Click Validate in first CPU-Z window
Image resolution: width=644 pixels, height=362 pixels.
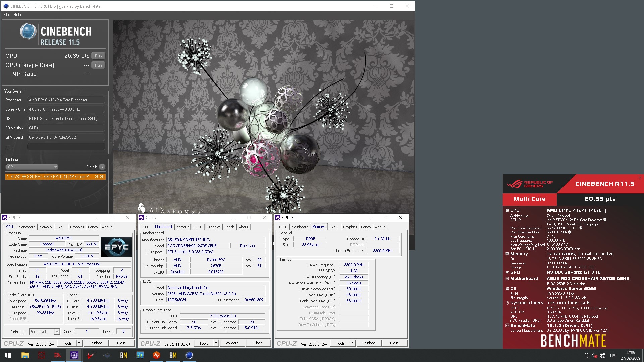pyautogui.click(x=96, y=343)
